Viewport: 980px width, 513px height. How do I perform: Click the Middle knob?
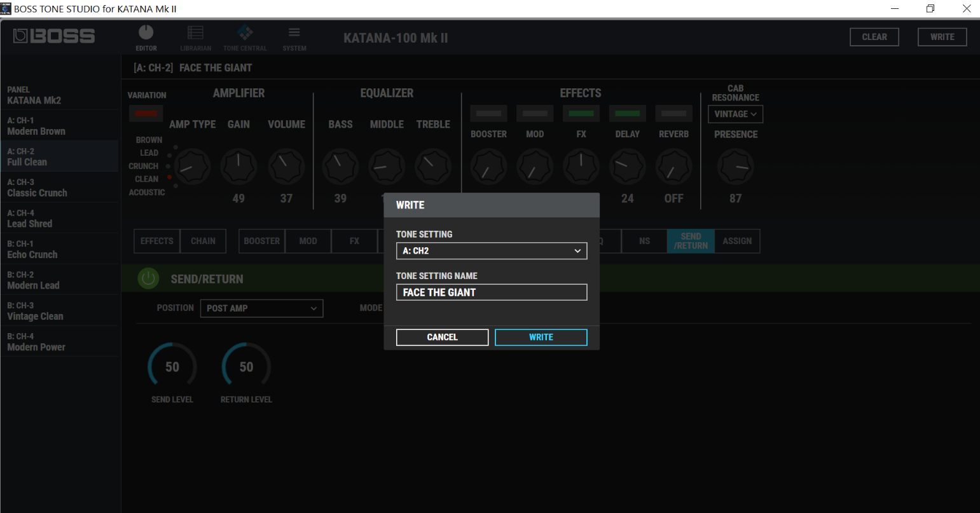pos(387,167)
